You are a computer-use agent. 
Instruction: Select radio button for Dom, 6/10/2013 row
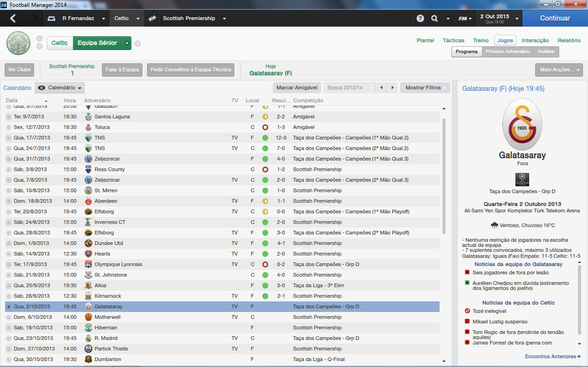[8, 317]
